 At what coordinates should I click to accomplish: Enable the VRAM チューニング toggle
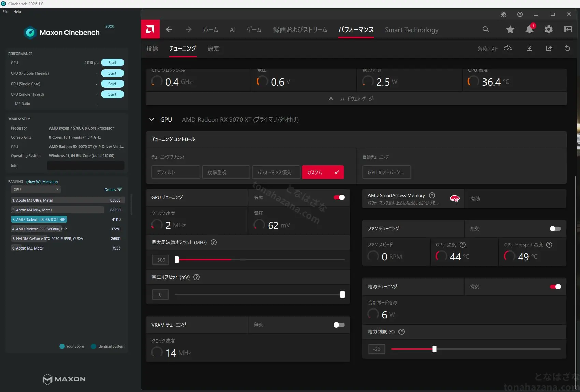pyautogui.click(x=339, y=325)
